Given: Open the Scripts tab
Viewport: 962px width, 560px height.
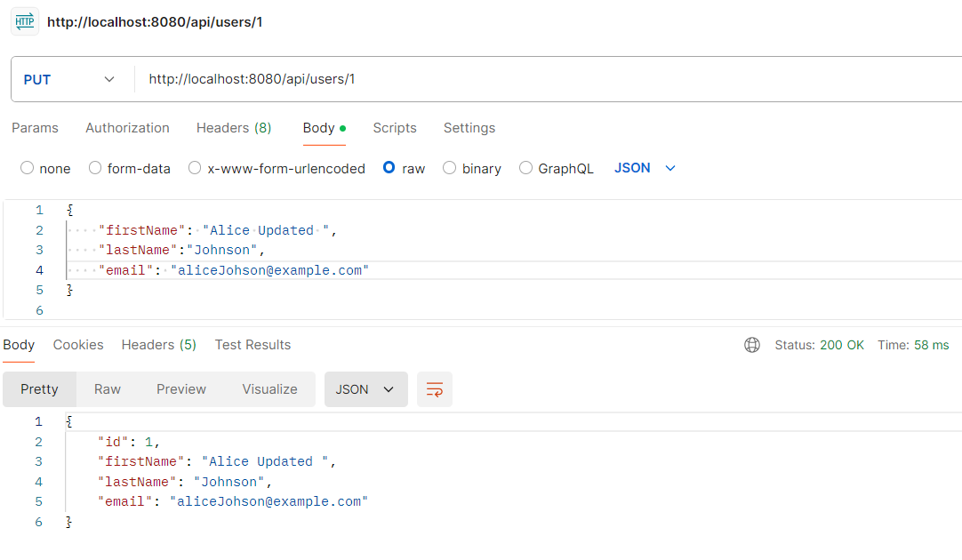Looking at the screenshot, I should 395,128.
